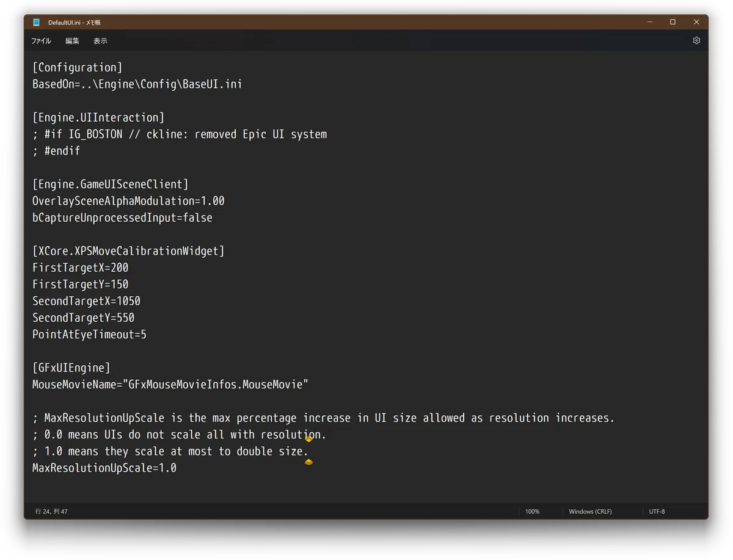Minimize the Notepad window
Image resolution: width=733 pixels, height=560 pixels.
pos(649,22)
